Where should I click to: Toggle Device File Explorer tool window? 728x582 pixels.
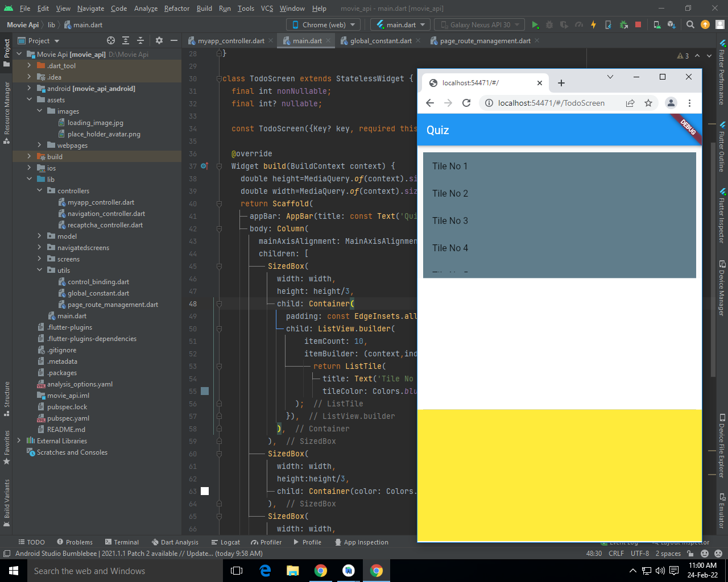722,446
